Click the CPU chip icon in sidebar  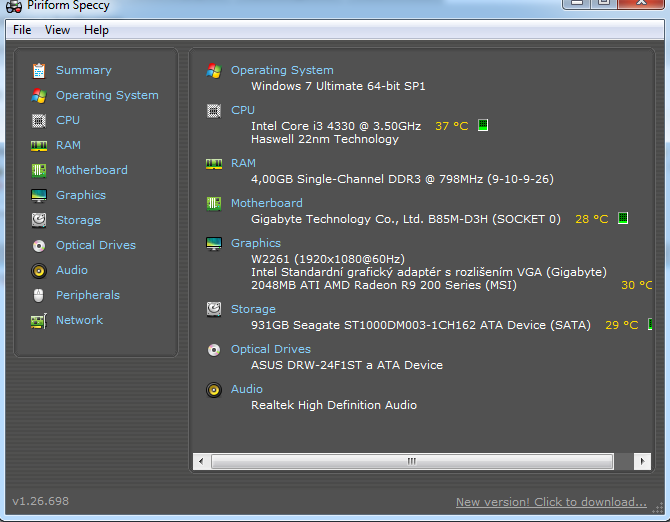point(39,121)
